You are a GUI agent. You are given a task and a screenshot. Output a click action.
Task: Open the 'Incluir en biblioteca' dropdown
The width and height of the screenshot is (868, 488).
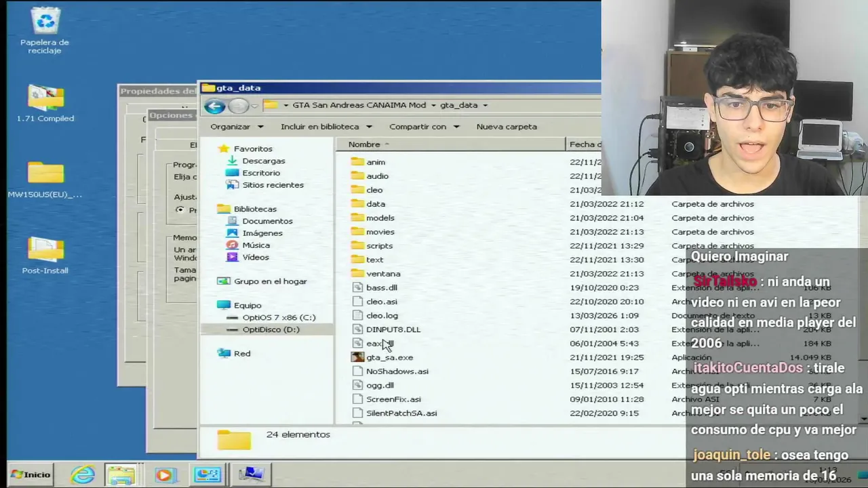coord(326,127)
